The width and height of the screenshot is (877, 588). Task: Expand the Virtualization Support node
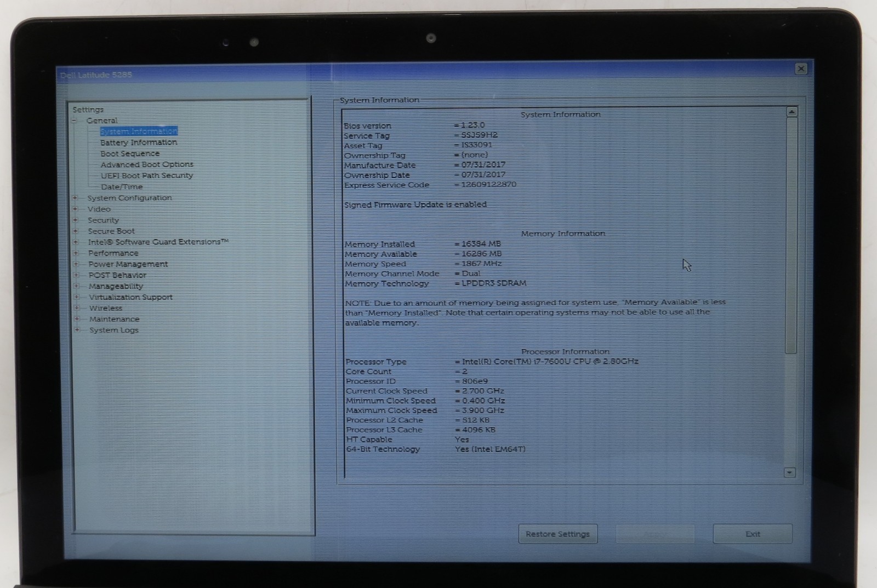(x=77, y=296)
